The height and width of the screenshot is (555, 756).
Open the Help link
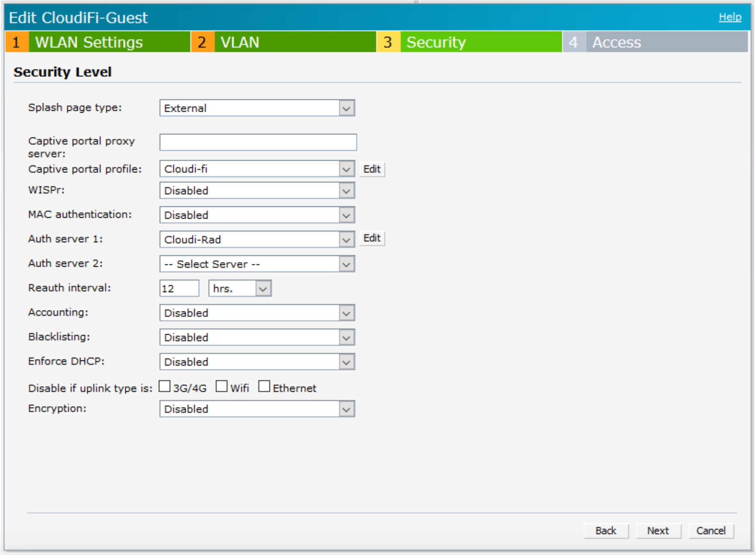[x=729, y=17]
